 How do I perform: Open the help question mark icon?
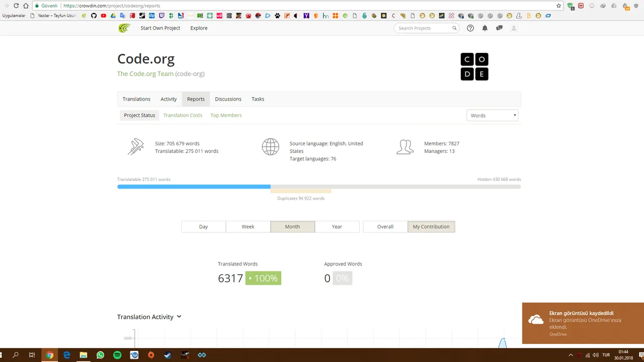tap(470, 28)
